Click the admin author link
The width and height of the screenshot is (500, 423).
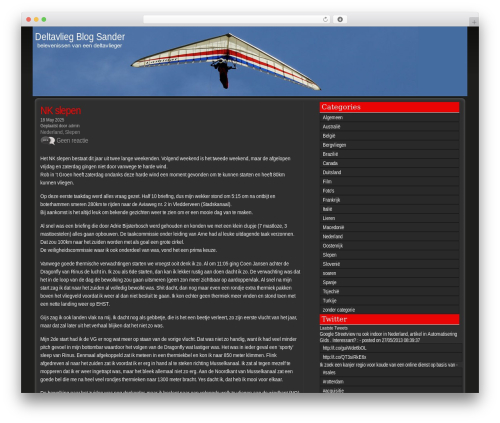[x=74, y=126]
